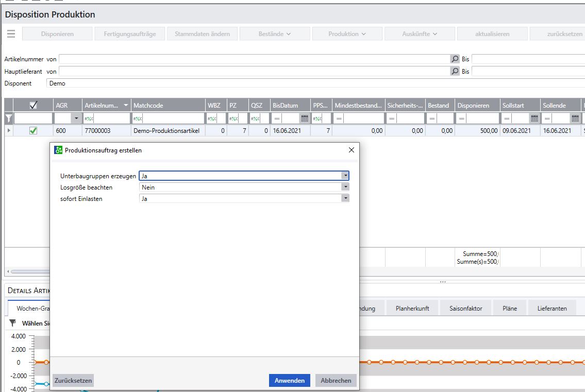Open the Sollende filter calendar picker
This screenshot has width=585, height=392.
[x=575, y=118]
